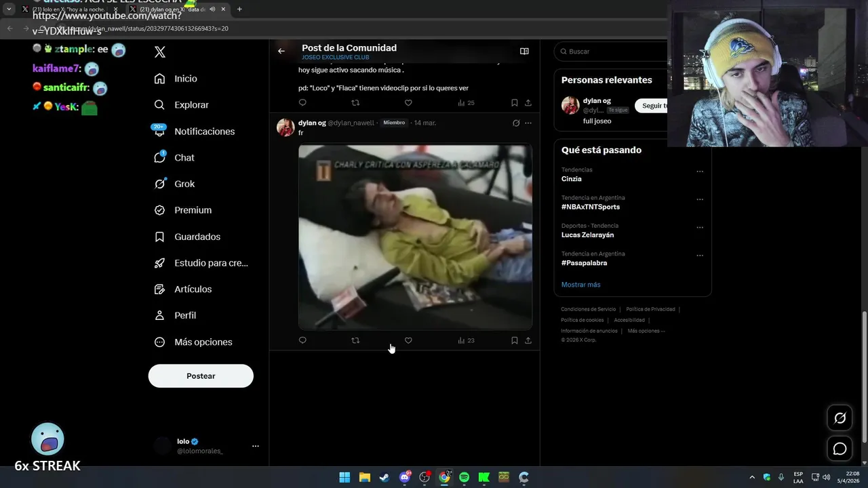Bookmark the fr post with 23 views
Screen dimensions: 868x488
[514, 340]
